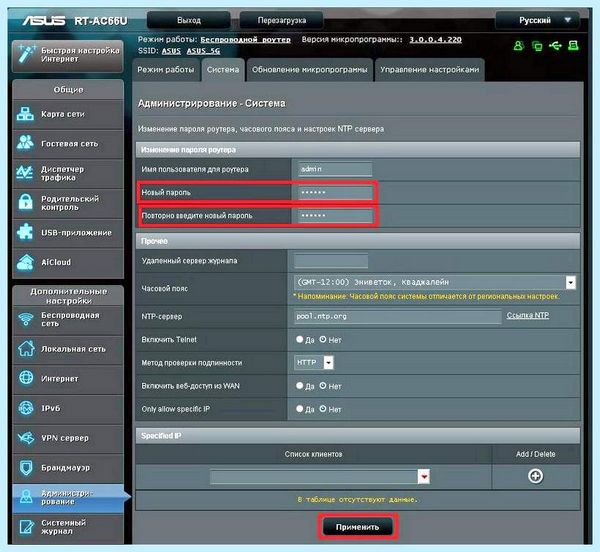The height and width of the screenshot is (552, 600).
Task: Expand the Список клиентов dropdown arrow
Action: [424, 477]
